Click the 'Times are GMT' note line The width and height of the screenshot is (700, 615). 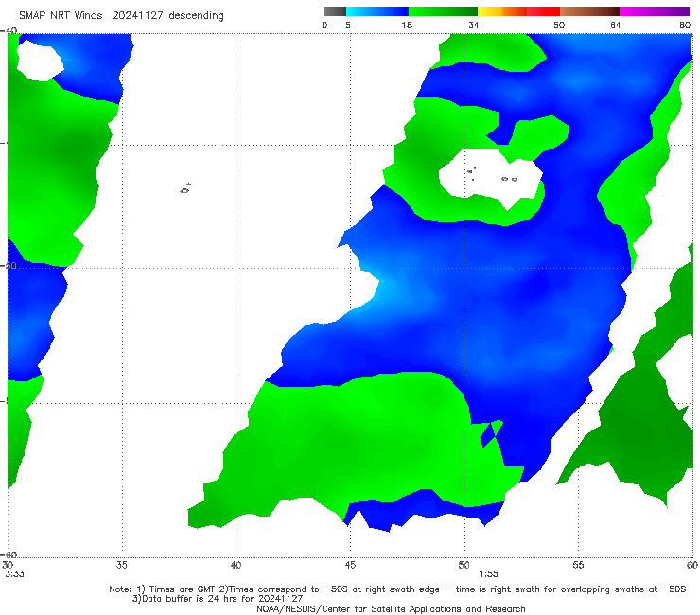pyautogui.click(x=397, y=589)
